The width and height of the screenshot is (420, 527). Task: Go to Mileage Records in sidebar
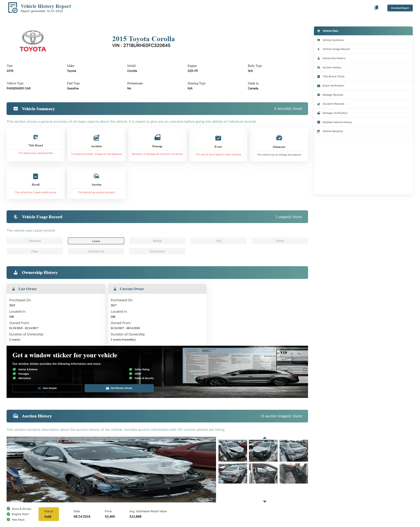[x=333, y=95]
